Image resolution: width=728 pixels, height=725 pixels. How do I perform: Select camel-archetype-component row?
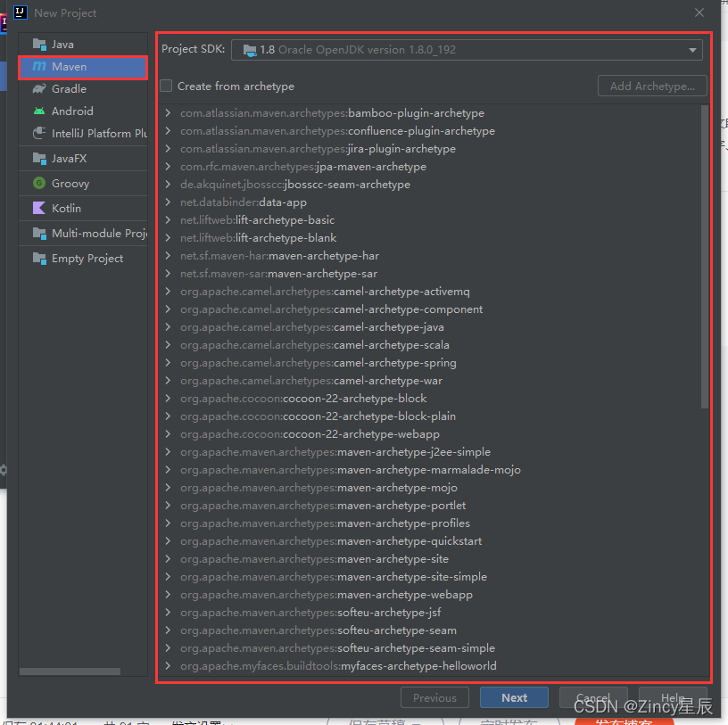430,309
